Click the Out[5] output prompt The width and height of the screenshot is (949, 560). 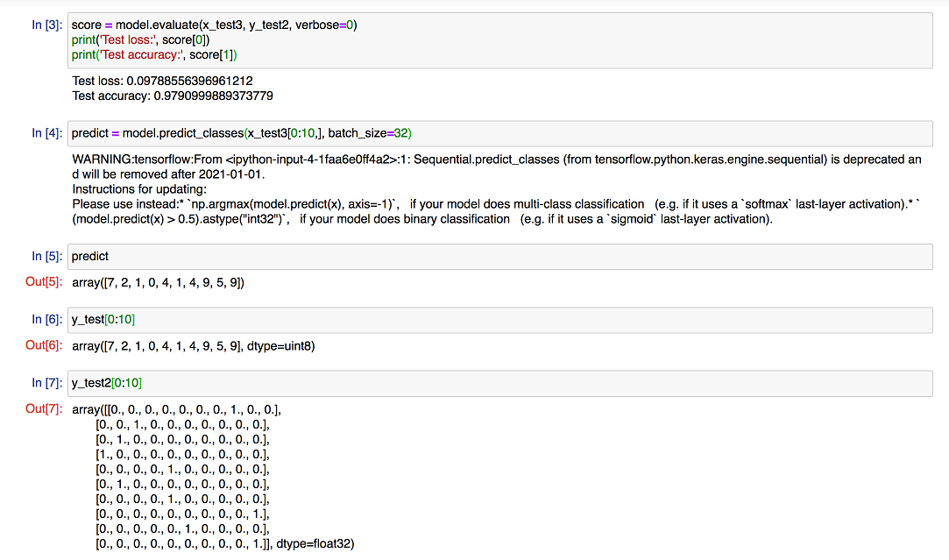44,282
